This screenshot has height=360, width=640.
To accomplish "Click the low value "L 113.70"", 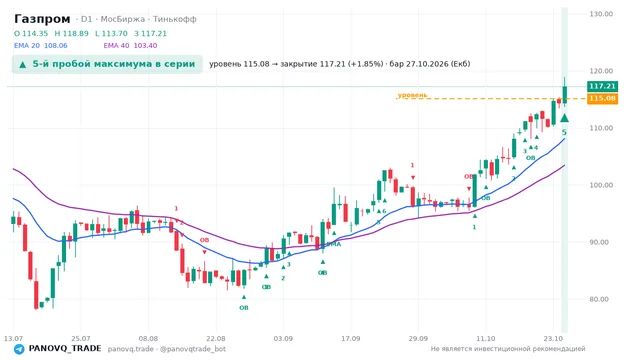I will click(111, 33).
